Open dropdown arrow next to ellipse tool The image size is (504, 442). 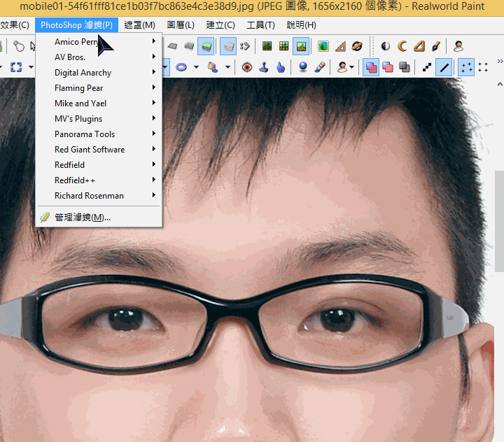click(196, 67)
